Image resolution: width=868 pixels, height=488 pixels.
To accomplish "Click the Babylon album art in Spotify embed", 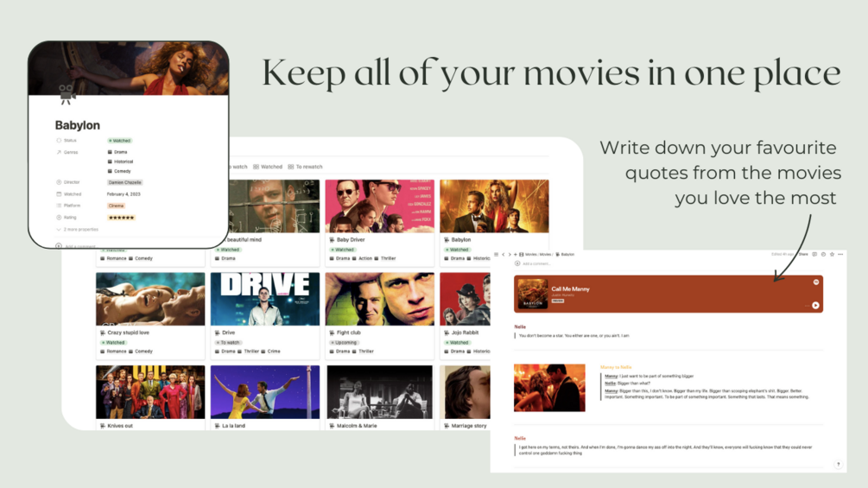I will pos(533,294).
